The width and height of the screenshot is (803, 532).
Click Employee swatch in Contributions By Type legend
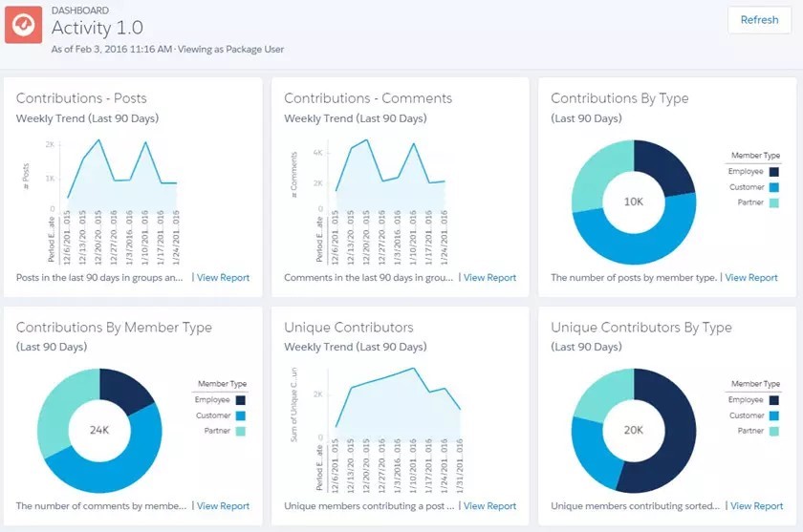772,172
